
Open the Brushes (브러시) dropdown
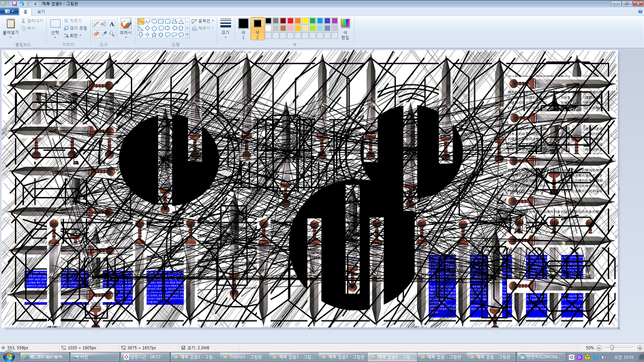click(x=126, y=28)
